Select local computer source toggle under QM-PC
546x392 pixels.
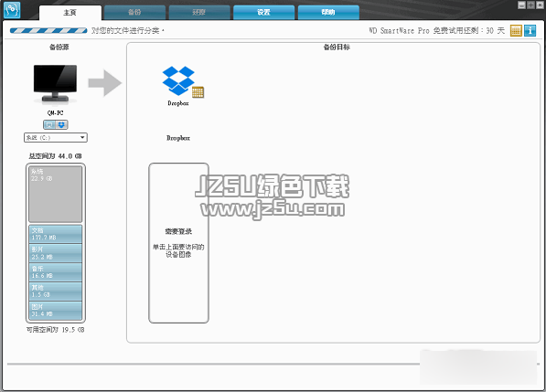click(49, 124)
